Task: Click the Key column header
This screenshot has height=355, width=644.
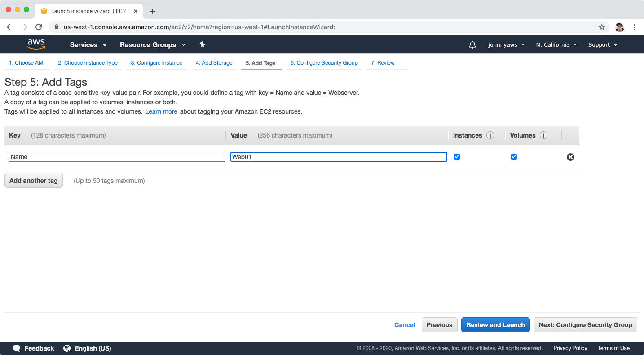Action: 15,135
